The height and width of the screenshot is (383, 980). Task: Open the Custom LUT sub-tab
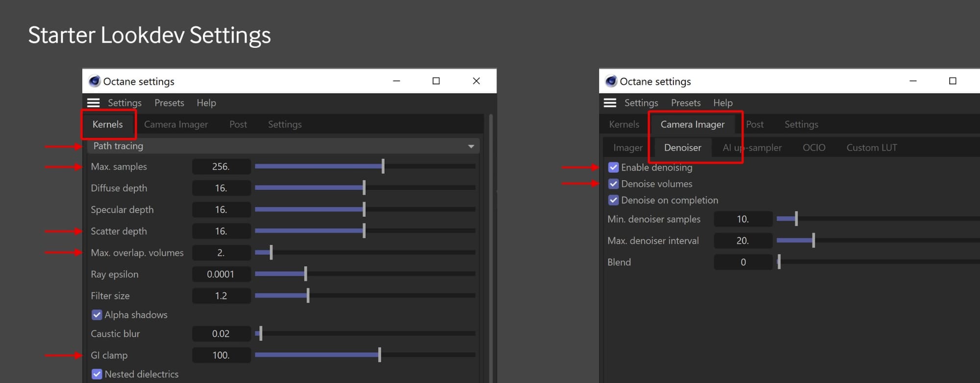point(872,148)
